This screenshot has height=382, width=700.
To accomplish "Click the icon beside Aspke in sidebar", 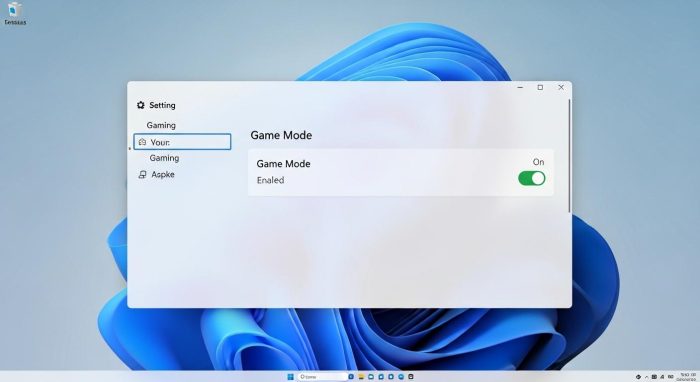I will tap(142, 174).
